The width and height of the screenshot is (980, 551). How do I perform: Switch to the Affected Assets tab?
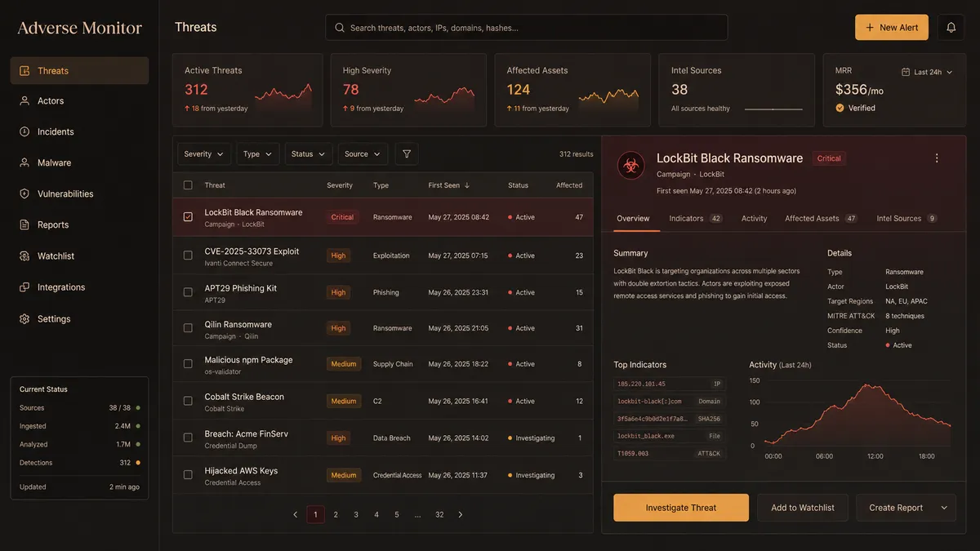coord(821,219)
